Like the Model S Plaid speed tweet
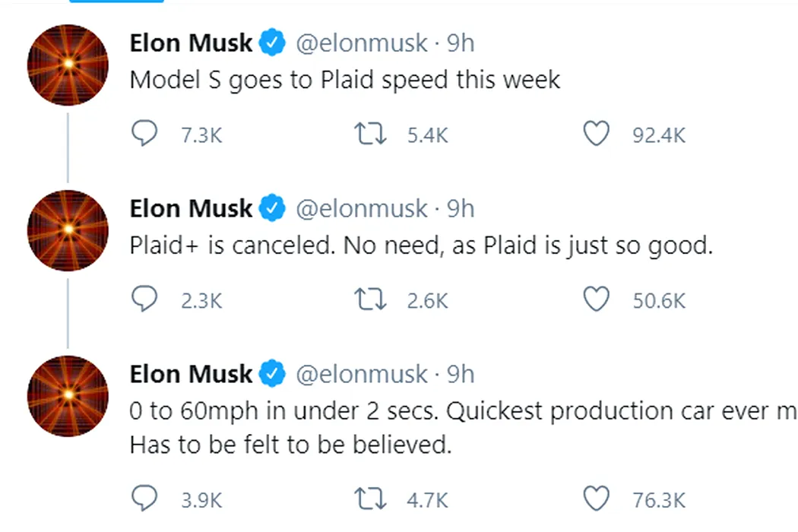Image resolution: width=798 pixels, height=532 pixels. 596,134
